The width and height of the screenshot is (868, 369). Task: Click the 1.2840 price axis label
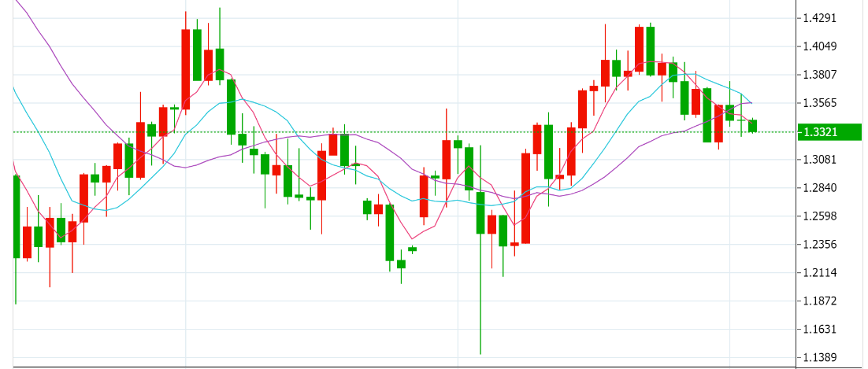tap(819, 187)
